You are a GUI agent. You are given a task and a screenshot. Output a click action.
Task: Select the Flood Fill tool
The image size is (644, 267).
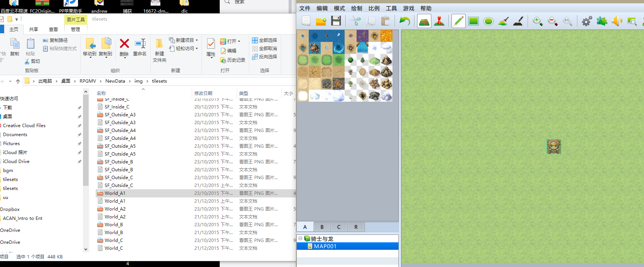click(x=503, y=21)
